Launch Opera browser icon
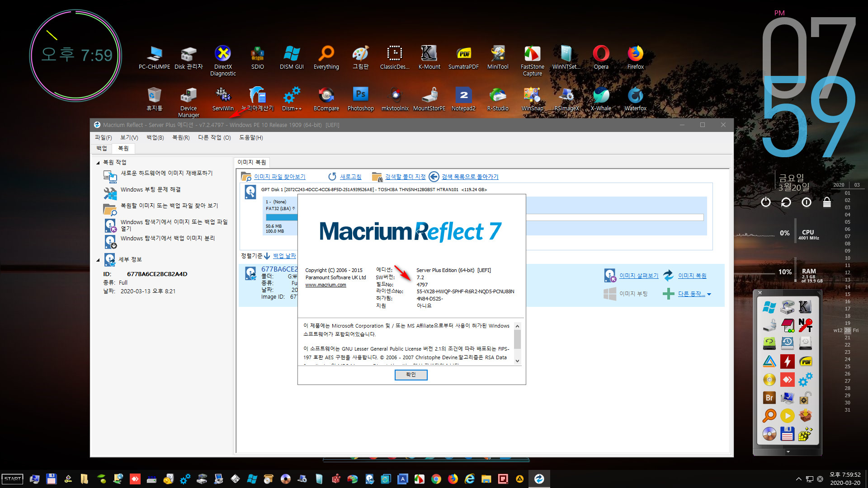 [x=601, y=58]
